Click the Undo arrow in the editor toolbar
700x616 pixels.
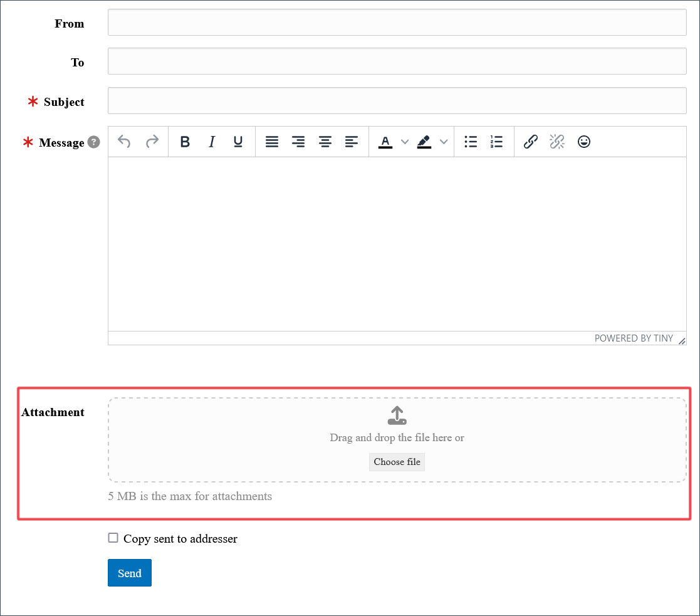coord(124,142)
